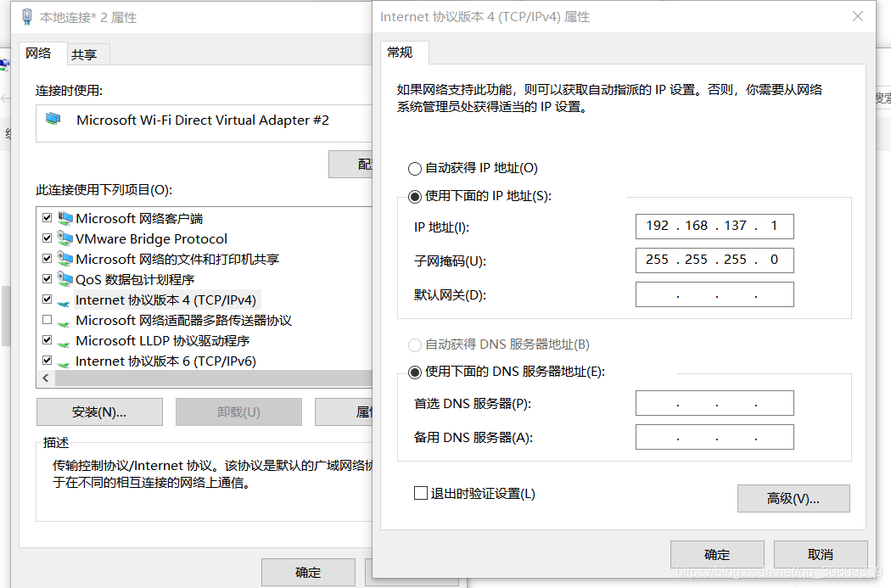Click the IP 地址 input field

pos(714,226)
